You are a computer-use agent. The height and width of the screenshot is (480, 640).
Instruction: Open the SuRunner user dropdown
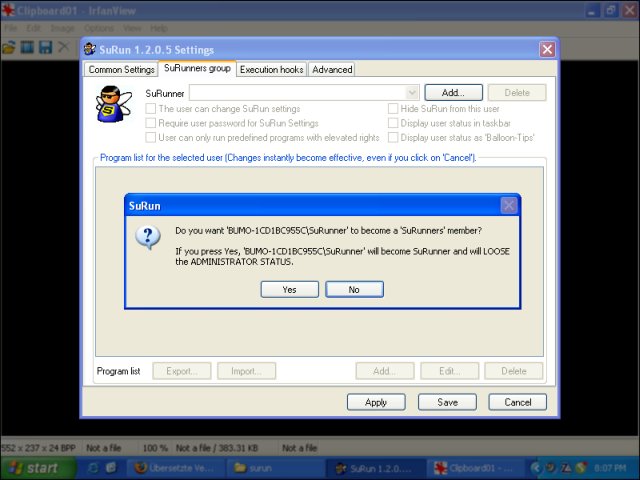tap(412, 93)
